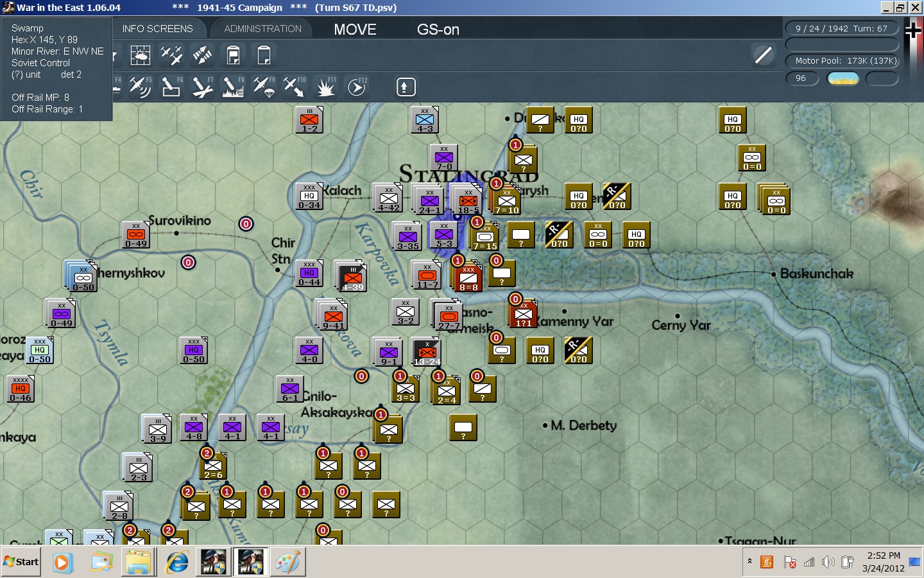Open the Windows Start menu
The width and height of the screenshot is (924, 578).
tap(21, 563)
